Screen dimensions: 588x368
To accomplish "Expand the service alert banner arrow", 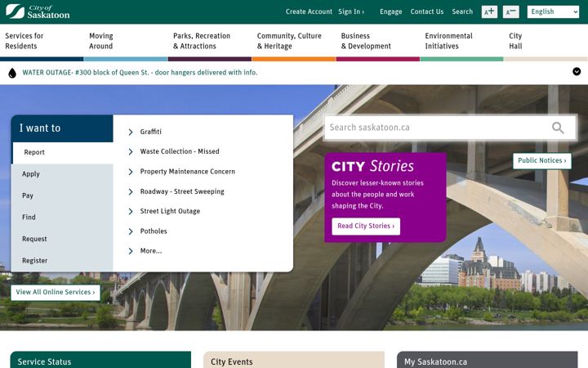I will tap(577, 71).
